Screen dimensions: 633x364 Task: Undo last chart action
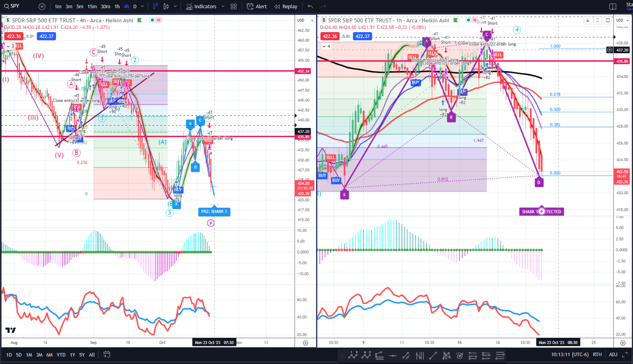click(310, 6)
